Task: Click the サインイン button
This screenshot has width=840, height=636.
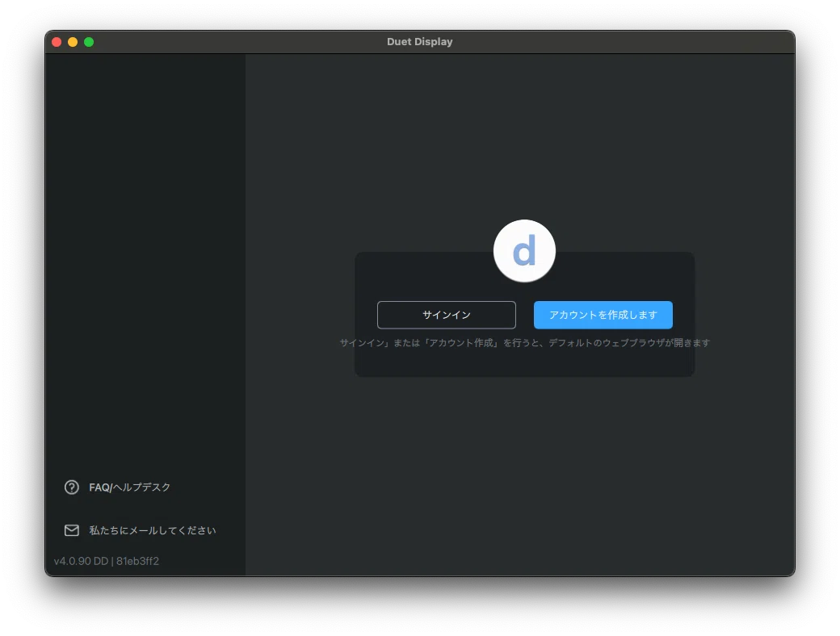Action: click(446, 315)
